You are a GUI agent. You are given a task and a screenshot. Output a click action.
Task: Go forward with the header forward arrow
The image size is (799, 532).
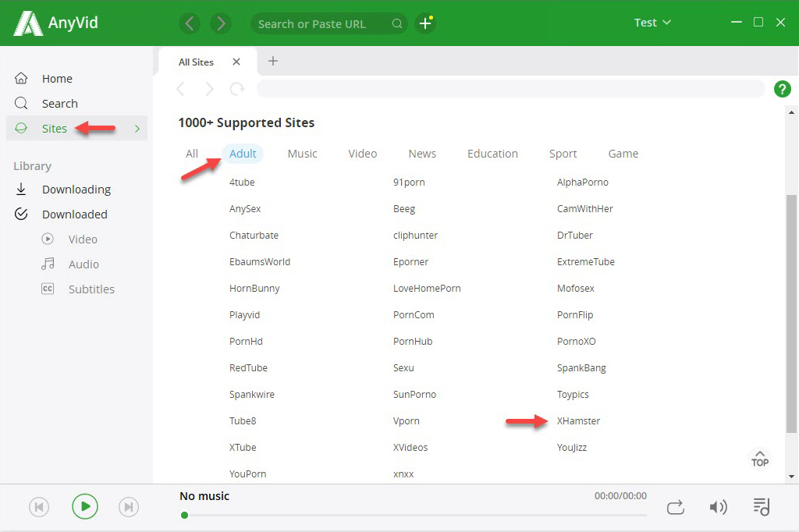(x=221, y=23)
